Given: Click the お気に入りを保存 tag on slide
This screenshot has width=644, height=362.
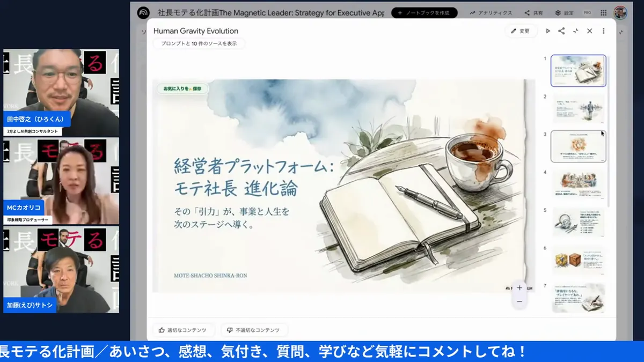Looking at the screenshot, I should (183, 89).
